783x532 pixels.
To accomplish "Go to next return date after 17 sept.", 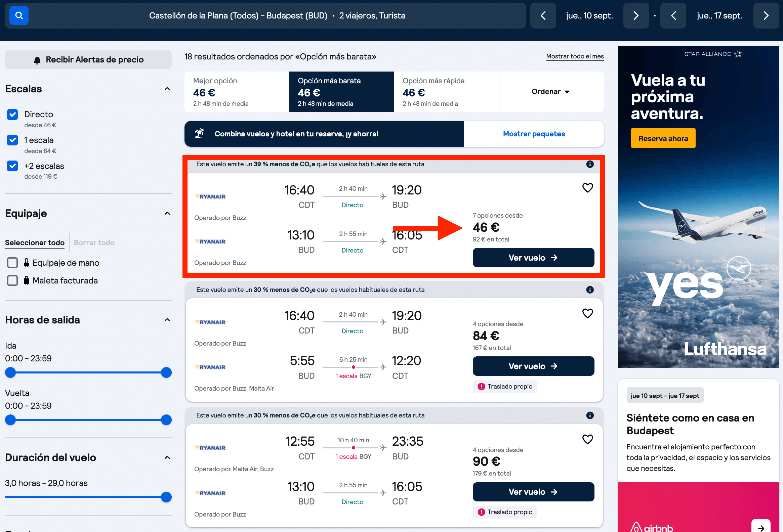I will pos(766,15).
